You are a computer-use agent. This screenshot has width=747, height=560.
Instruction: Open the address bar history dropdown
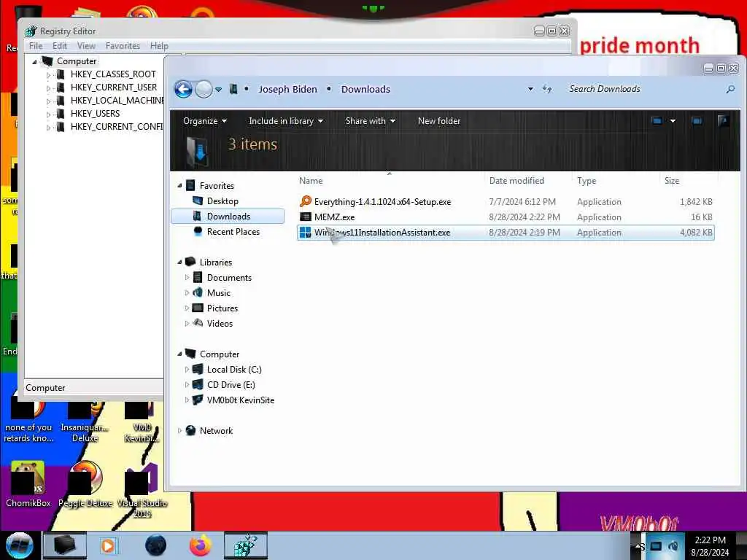[530, 89]
